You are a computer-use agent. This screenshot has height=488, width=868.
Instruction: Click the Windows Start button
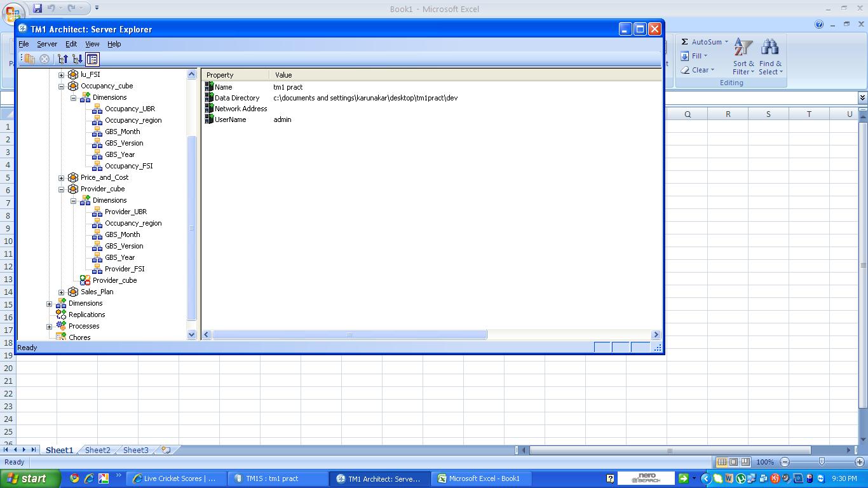pyautogui.click(x=30, y=478)
